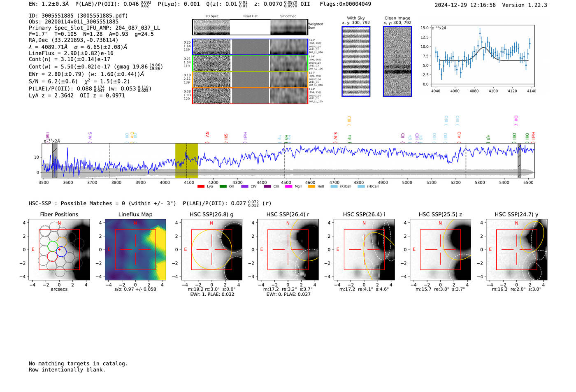Click the 'Row intentionally blank.' text

click(x=67, y=370)
